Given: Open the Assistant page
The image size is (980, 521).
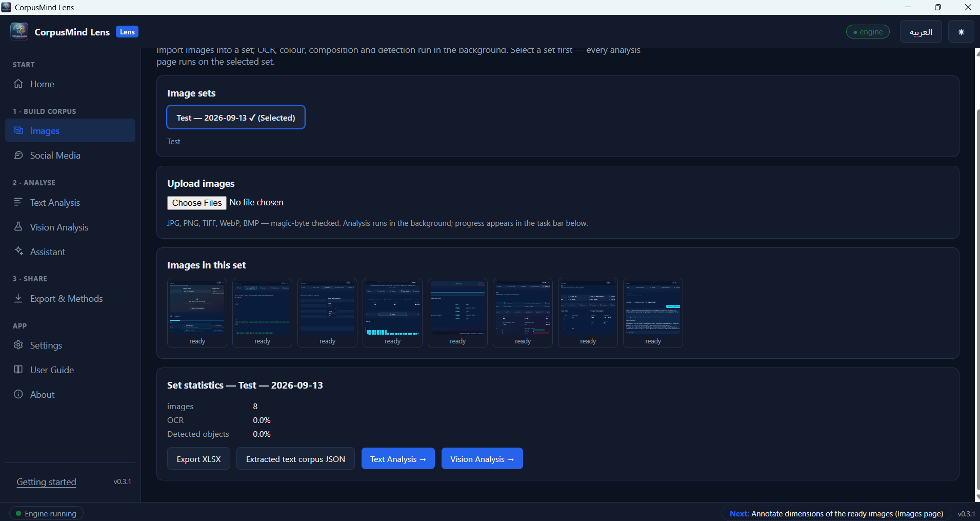Looking at the screenshot, I should (70, 252).
